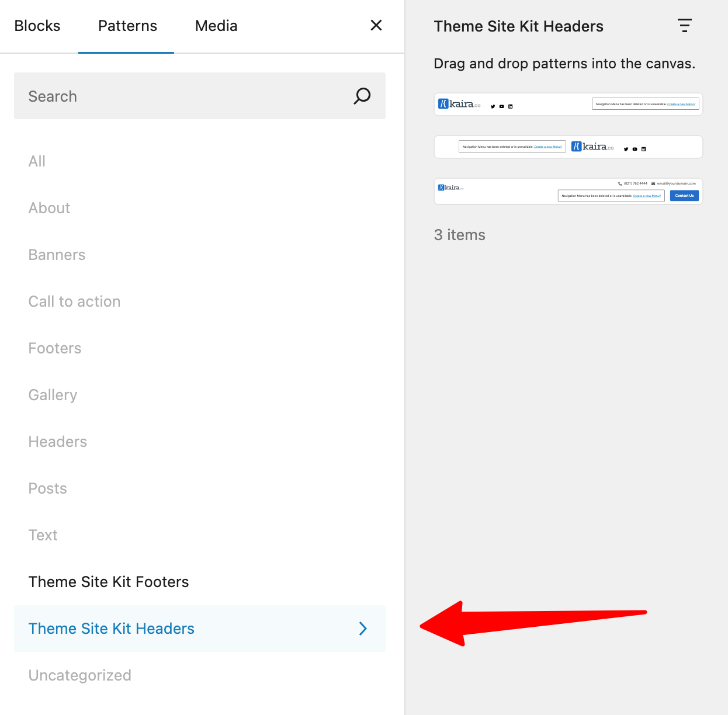Show the Gallery pattern category
This screenshot has height=715, width=728.
click(x=53, y=395)
